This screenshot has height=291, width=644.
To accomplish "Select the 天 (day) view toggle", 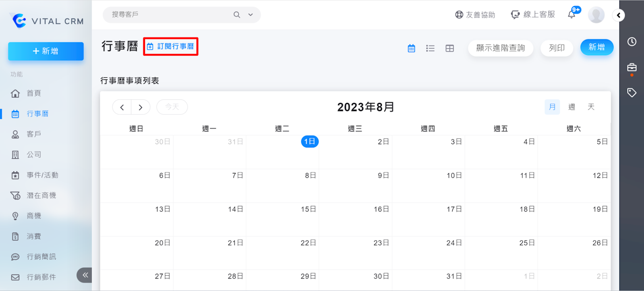I will [591, 107].
